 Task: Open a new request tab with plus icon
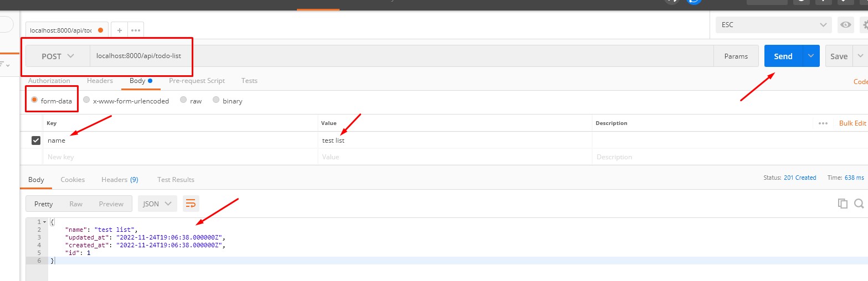click(119, 30)
